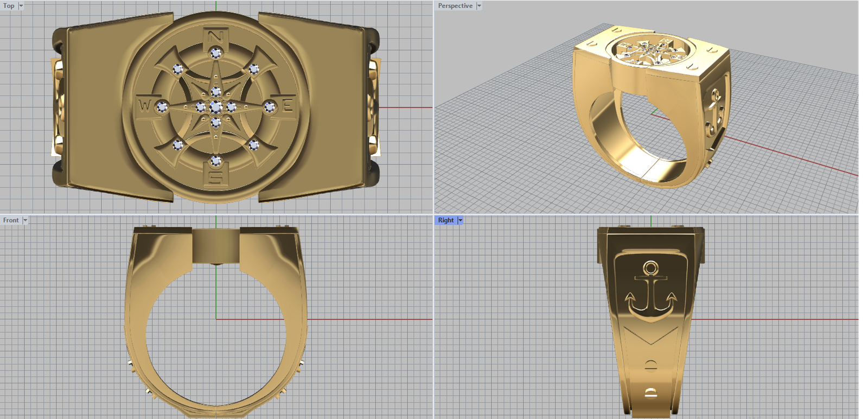The height and width of the screenshot is (419, 868).
Task: Open the Top viewport dropdown arrow
Action: coord(21,6)
